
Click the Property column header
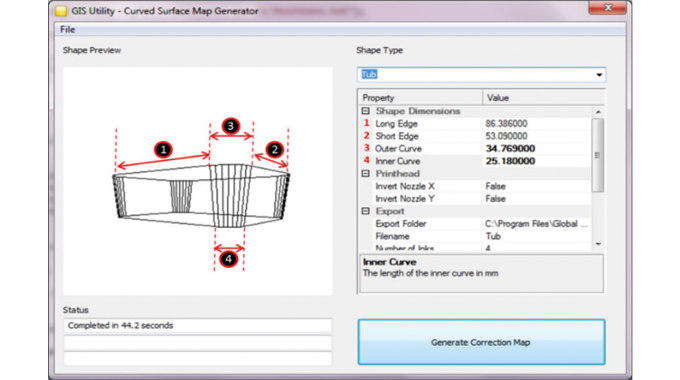pyautogui.click(x=420, y=98)
